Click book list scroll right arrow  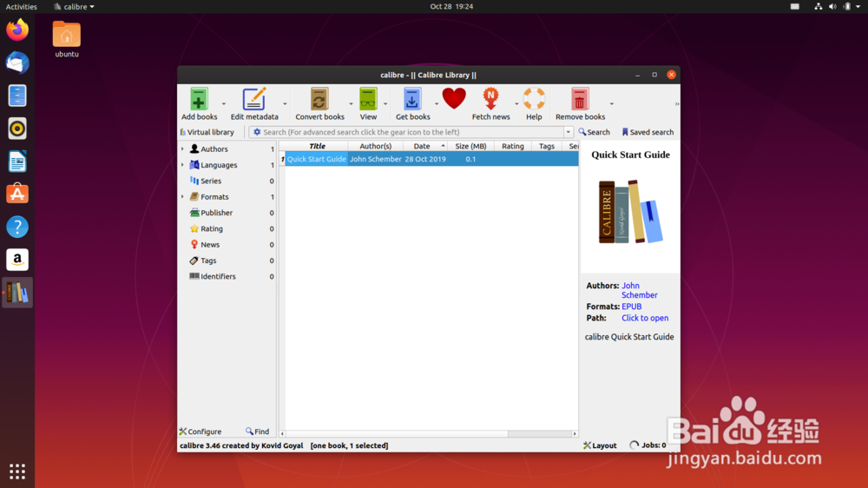(x=575, y=433)
